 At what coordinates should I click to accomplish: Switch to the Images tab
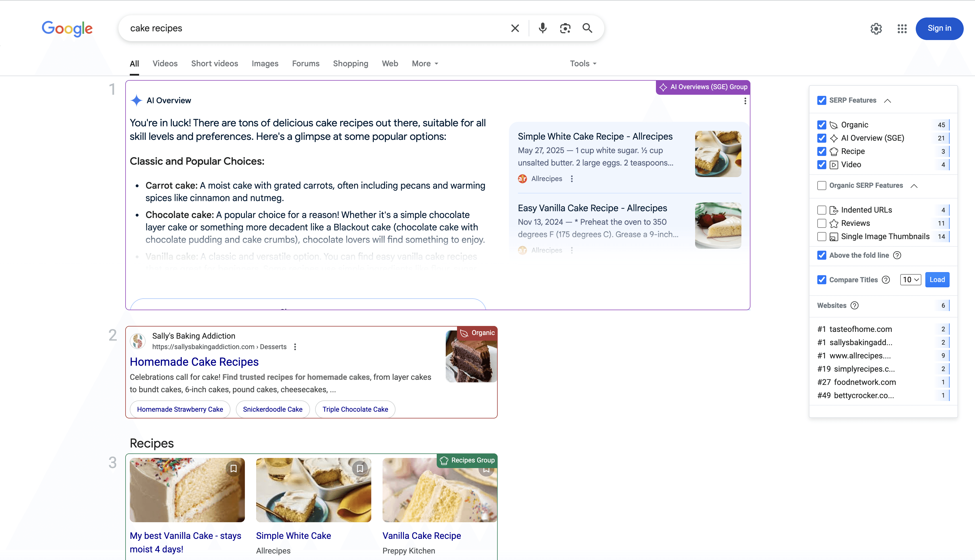(265, 63)
